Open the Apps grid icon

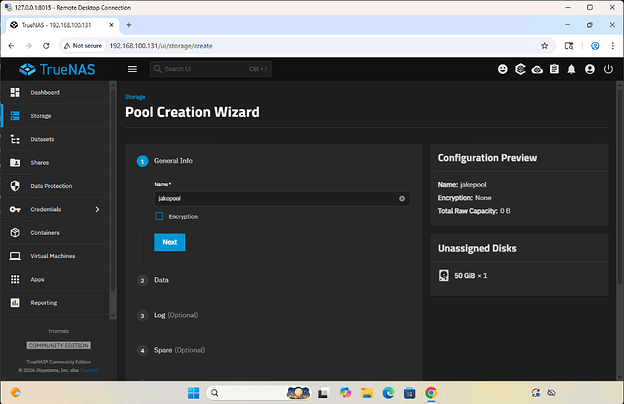click(15, 279)
